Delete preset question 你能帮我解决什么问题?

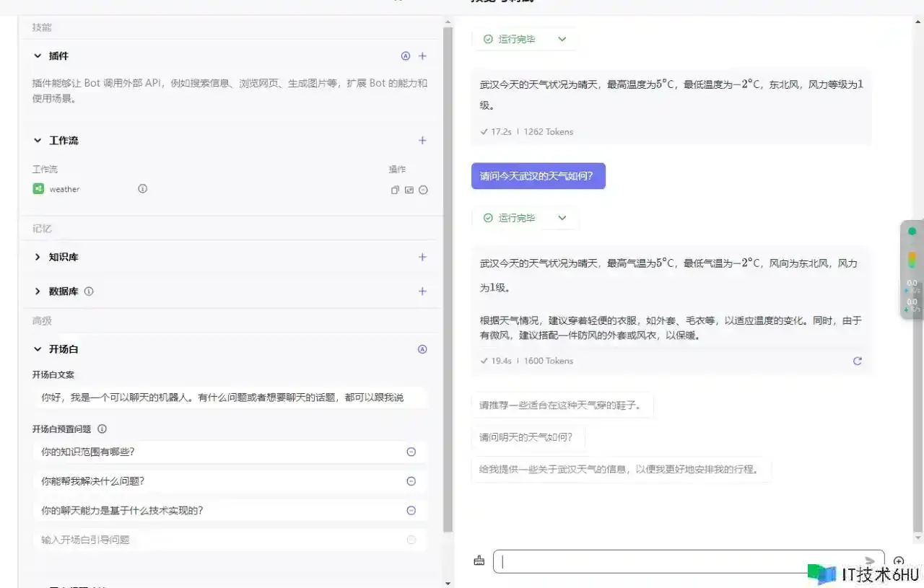[411, 481]
